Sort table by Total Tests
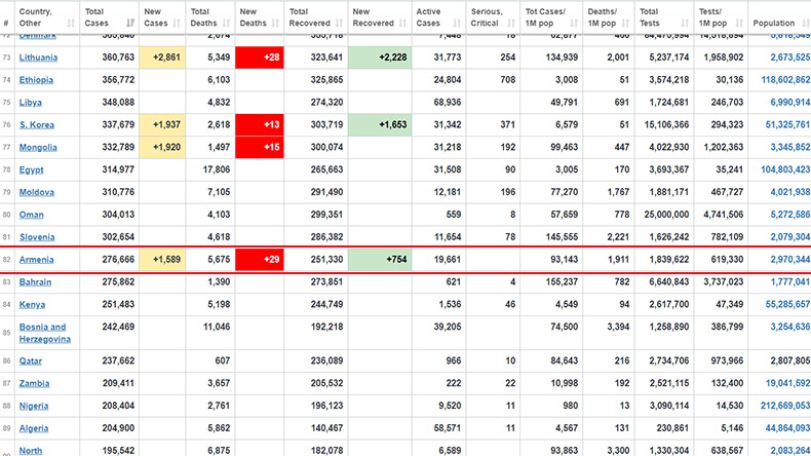The width and height of the screenshot is (811, 456). point(664,17)
